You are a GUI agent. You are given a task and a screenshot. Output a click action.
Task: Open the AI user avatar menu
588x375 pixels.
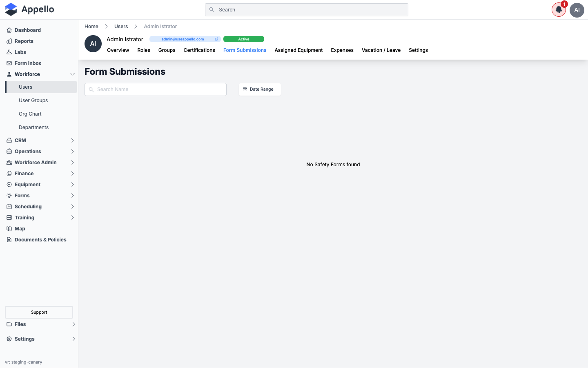(x=577, y=10)
